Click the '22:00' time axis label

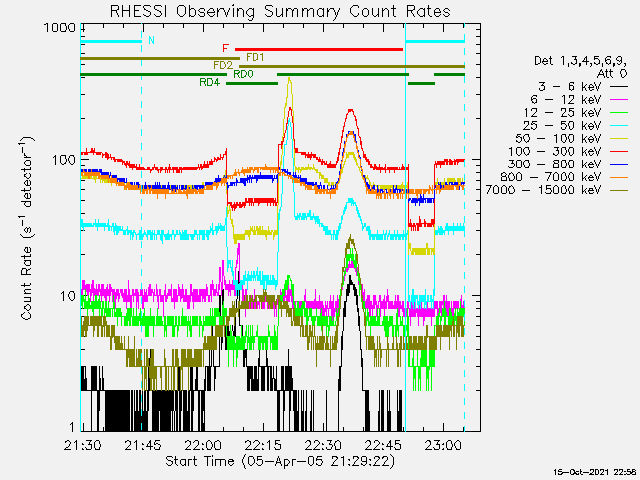pos(203,445)
